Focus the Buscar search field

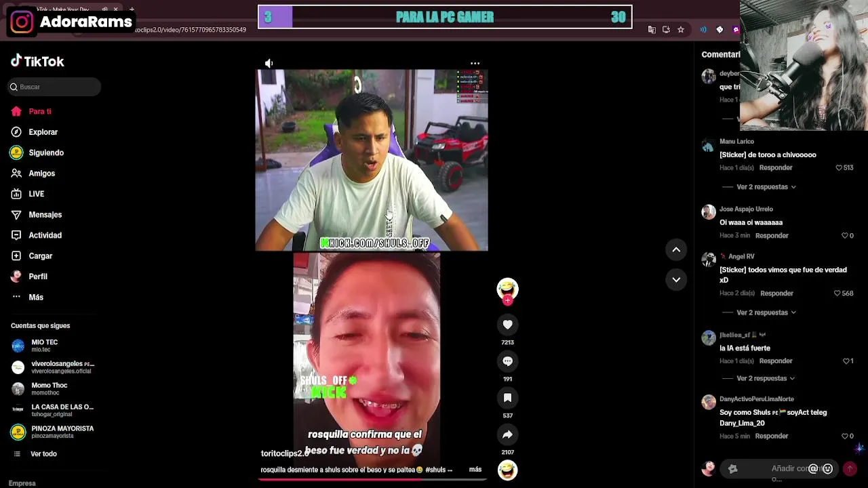pyautogui.click(x=55, y=87)
